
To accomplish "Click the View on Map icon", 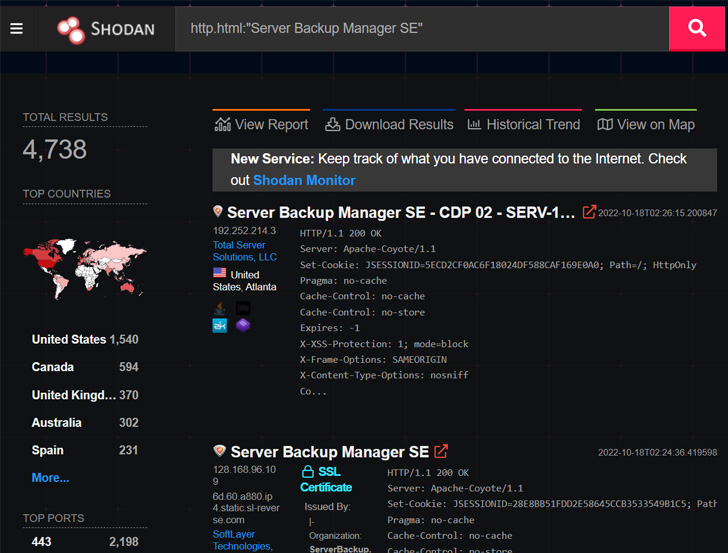I will click(x=605, y=124).
